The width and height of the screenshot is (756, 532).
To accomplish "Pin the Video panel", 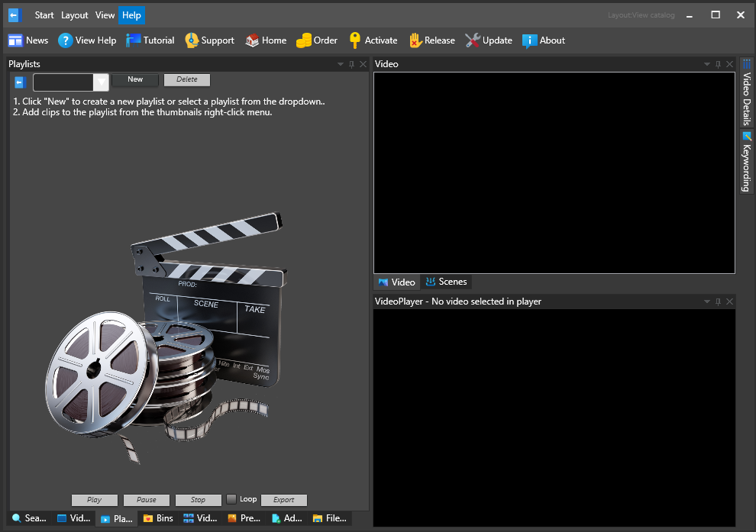I will [718, 64].
